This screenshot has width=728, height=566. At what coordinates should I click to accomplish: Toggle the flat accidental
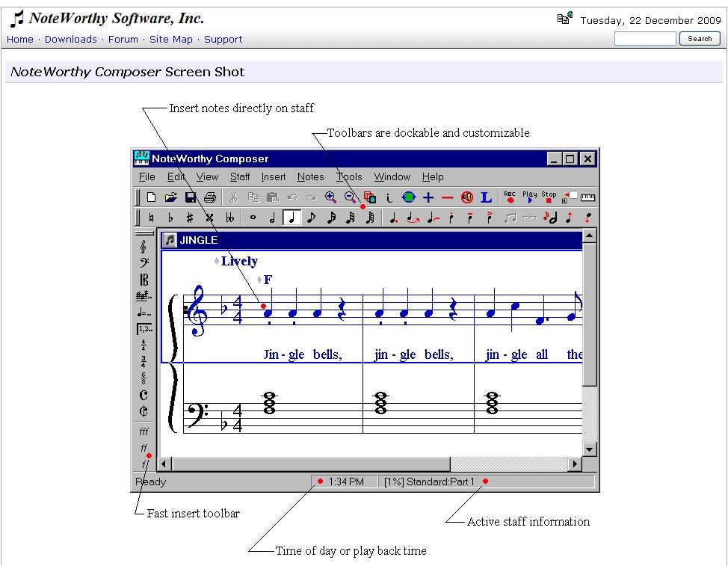click(170, 218)
